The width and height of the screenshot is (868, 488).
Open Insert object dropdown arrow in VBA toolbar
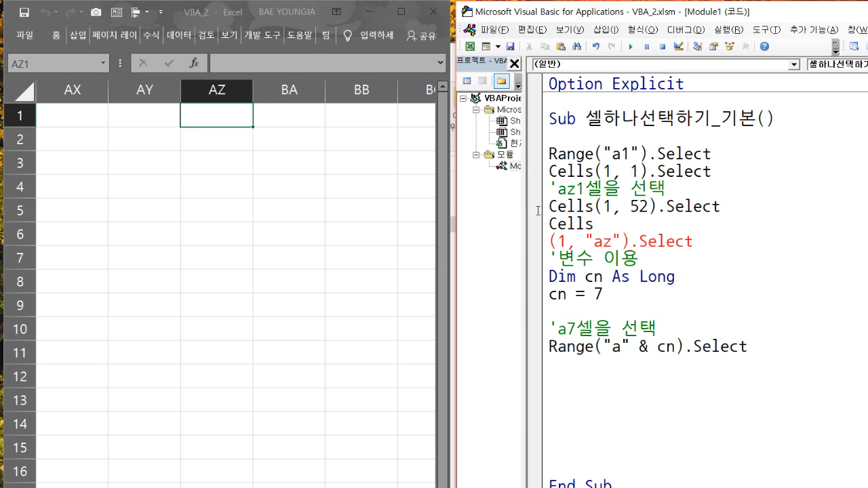(x=498, y=47)
